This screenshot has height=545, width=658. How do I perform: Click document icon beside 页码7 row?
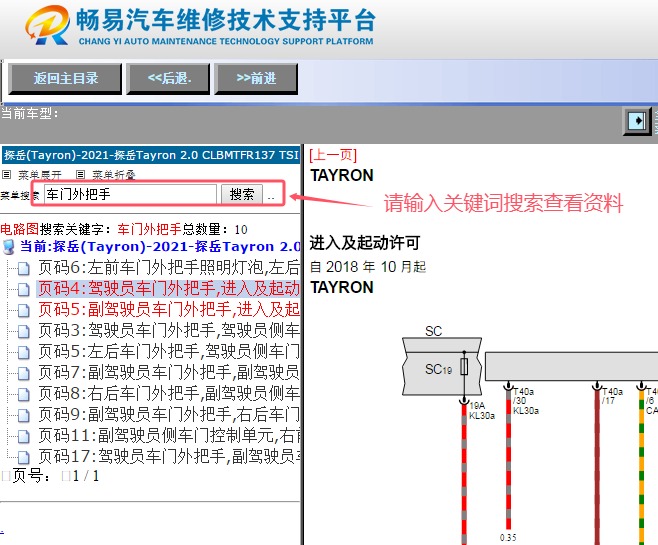pos(24,373)
